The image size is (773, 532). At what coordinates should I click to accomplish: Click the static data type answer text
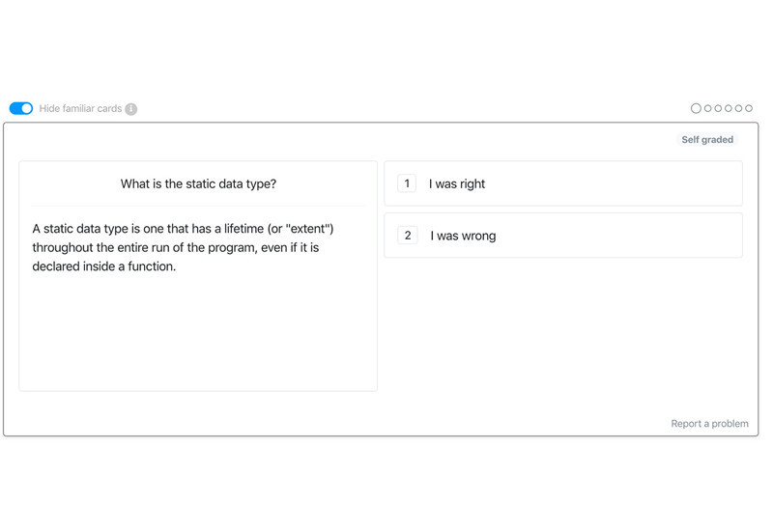[x=183, y=247]
